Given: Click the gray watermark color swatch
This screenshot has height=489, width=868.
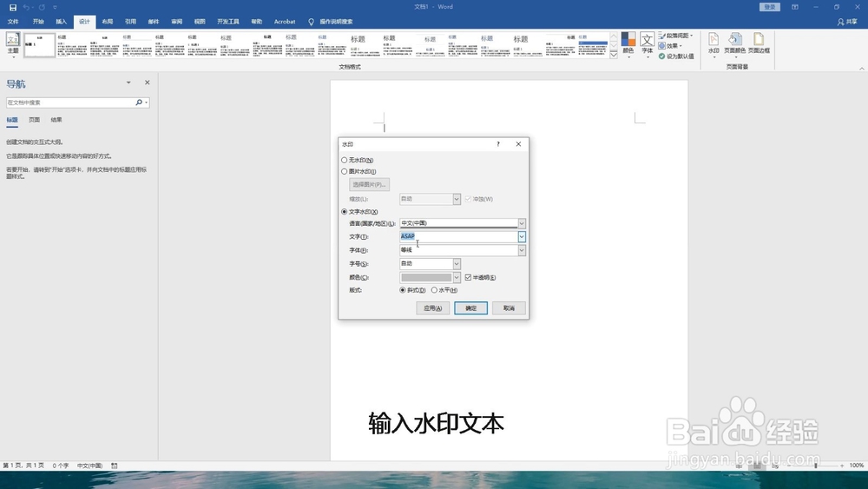Looking at the screenshot, I should 426,277.
